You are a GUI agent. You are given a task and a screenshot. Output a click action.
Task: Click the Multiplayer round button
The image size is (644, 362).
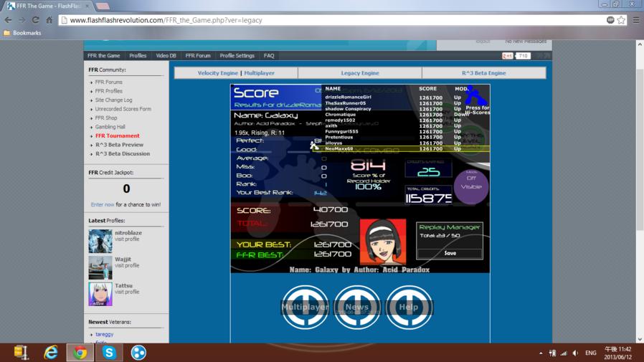point(305,307)
